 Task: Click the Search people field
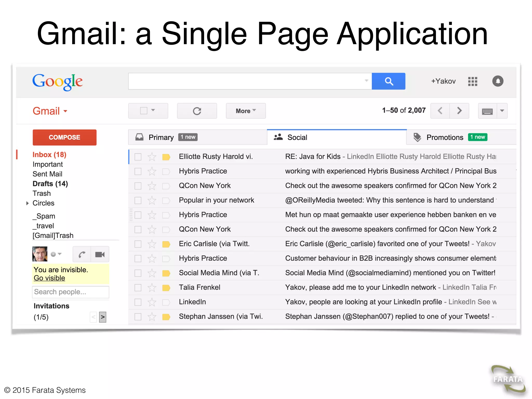[70, 292]
